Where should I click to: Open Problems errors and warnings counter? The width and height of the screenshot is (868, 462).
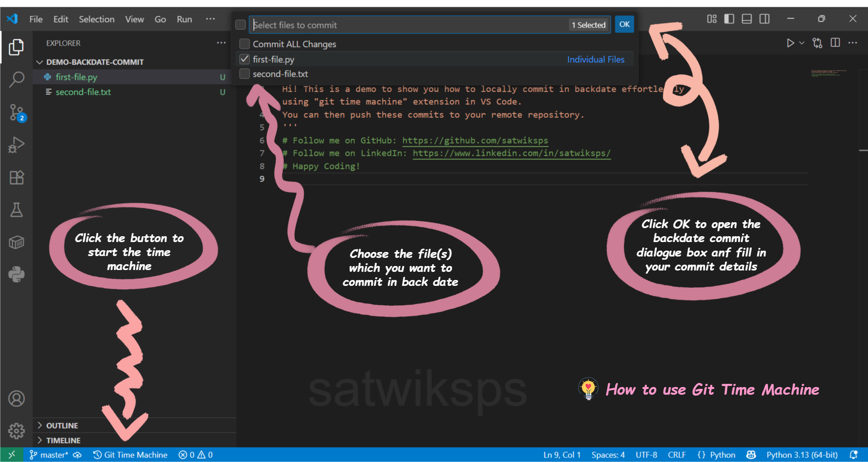coord(196,455)
